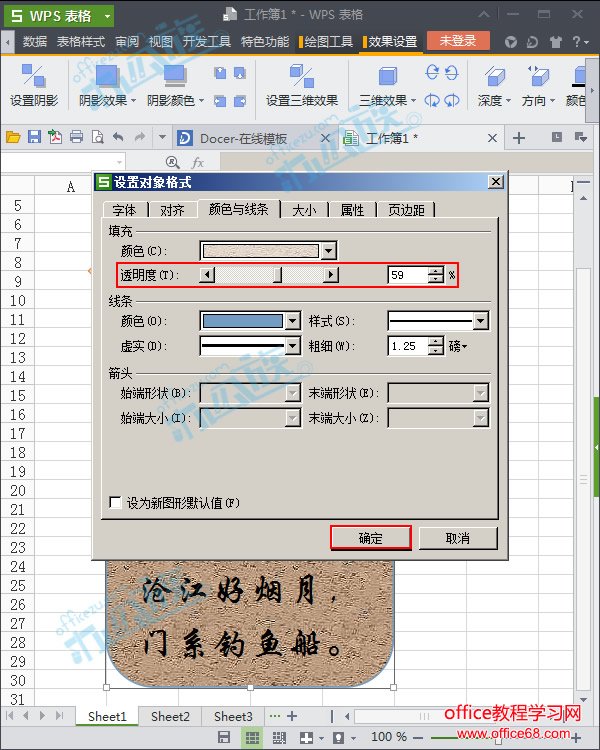Click the Open folder icon in quick toolbar
Screen dimensions: 600x750
(13, 138)
